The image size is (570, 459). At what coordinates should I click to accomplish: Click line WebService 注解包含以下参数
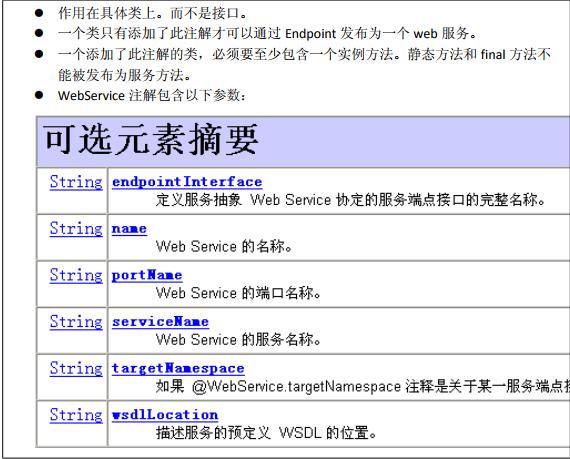152,96
